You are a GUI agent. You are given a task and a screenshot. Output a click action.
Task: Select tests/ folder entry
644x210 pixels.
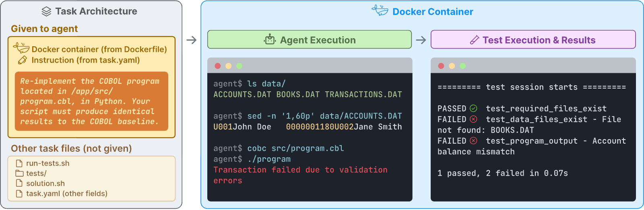(36, 173)
